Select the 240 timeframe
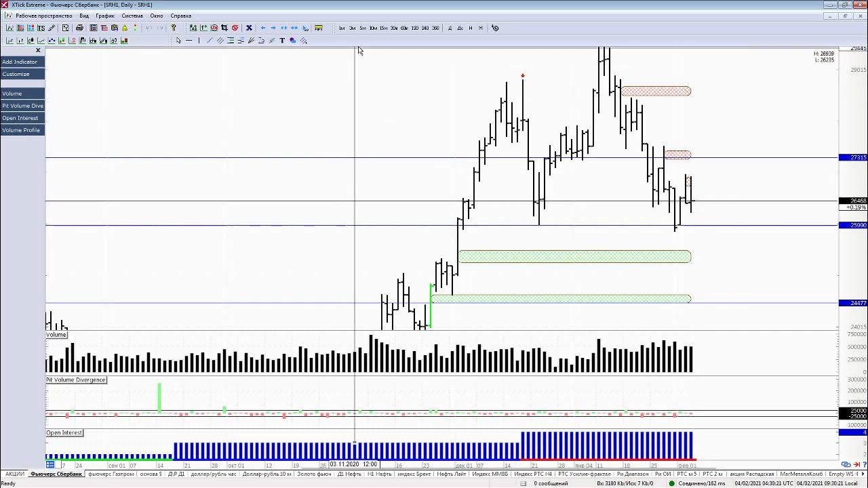 click(x=425, y=28)
